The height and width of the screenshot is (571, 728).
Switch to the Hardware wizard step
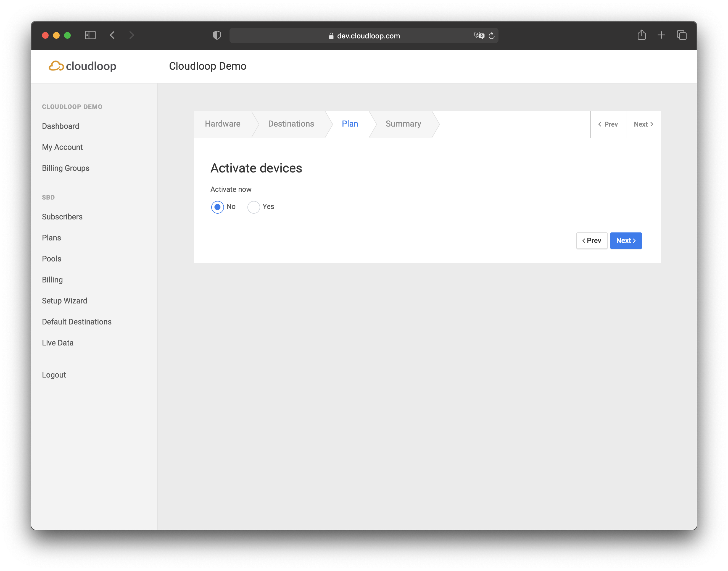click(223, 124)
